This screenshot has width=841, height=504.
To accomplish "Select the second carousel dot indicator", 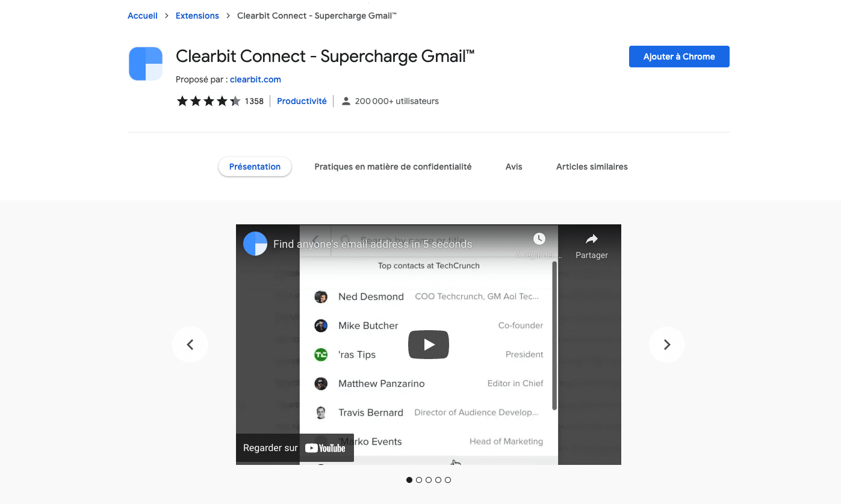I will coord(419,480).
